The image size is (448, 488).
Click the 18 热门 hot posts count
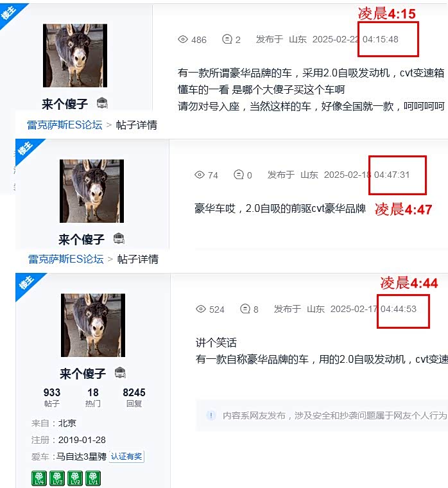[x=92, y=397]
